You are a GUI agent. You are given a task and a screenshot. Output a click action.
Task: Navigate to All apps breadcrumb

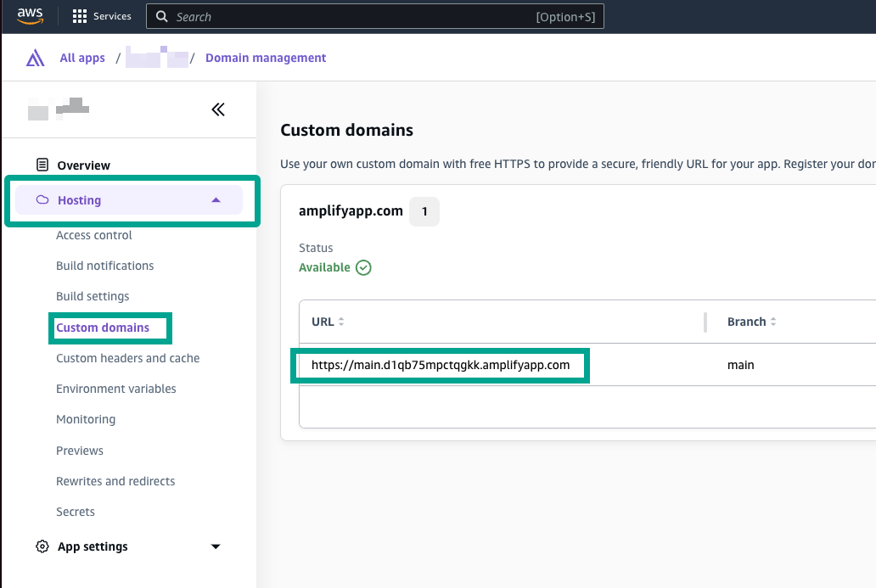pyautogui.click(x=82, y=59)
